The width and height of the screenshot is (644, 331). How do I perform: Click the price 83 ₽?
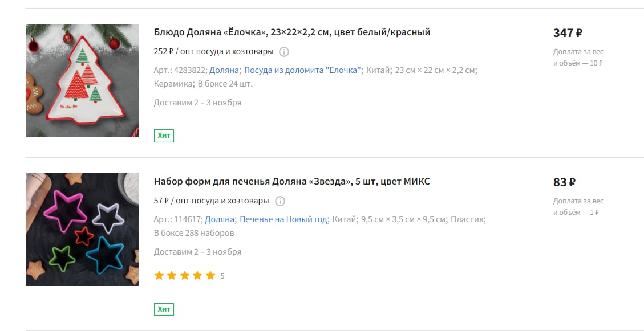tap(564, 182)
